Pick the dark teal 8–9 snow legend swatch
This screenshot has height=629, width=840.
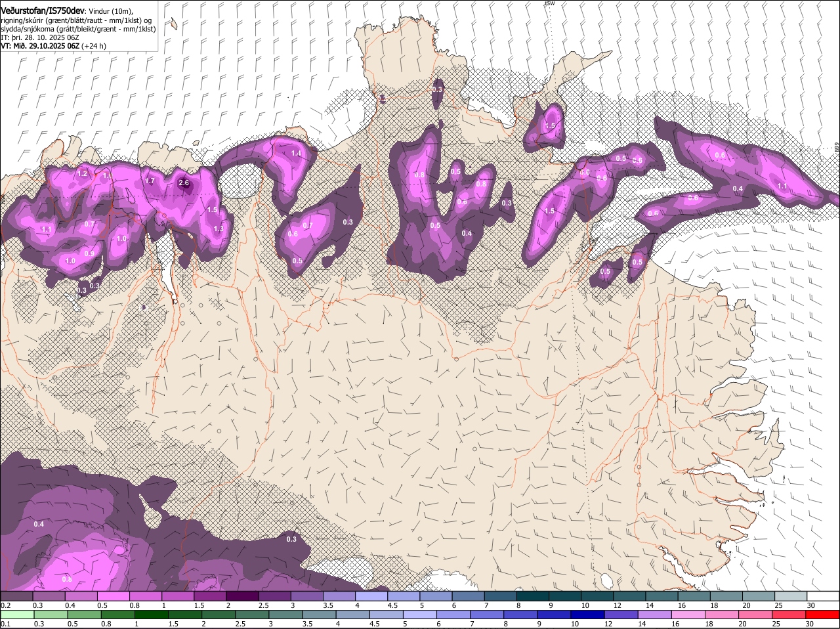click(x=534, y=596)
